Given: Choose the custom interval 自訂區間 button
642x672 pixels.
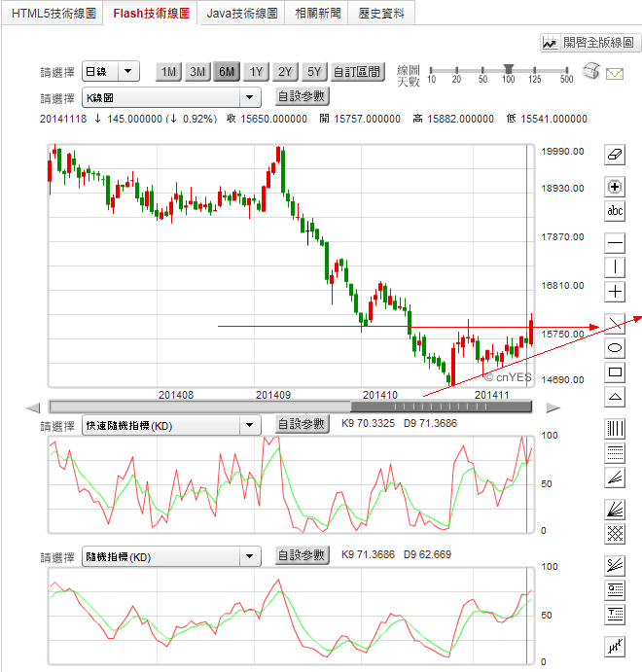Looking at the screenshot, I should click(x=357, y=72).
